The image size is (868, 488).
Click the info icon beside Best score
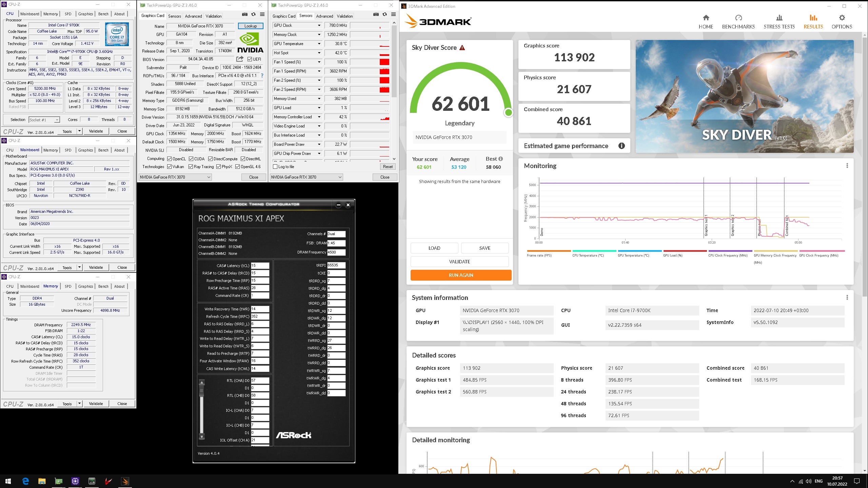[501, 159]
